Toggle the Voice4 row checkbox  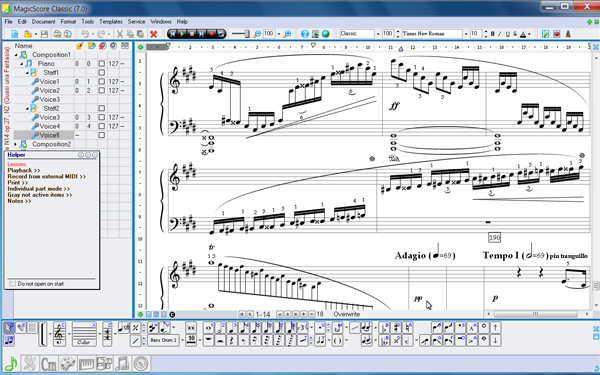click(101, 126)
